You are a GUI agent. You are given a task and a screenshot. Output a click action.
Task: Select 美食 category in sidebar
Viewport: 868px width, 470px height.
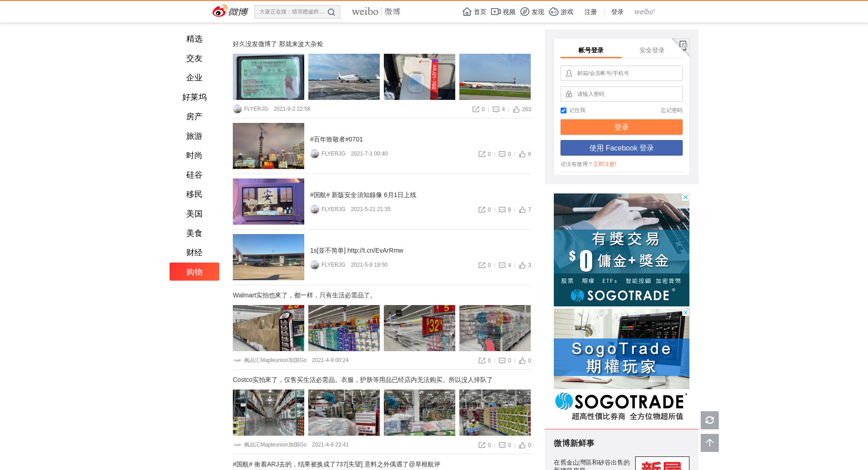pyautogui.click(x=194, y=233)
